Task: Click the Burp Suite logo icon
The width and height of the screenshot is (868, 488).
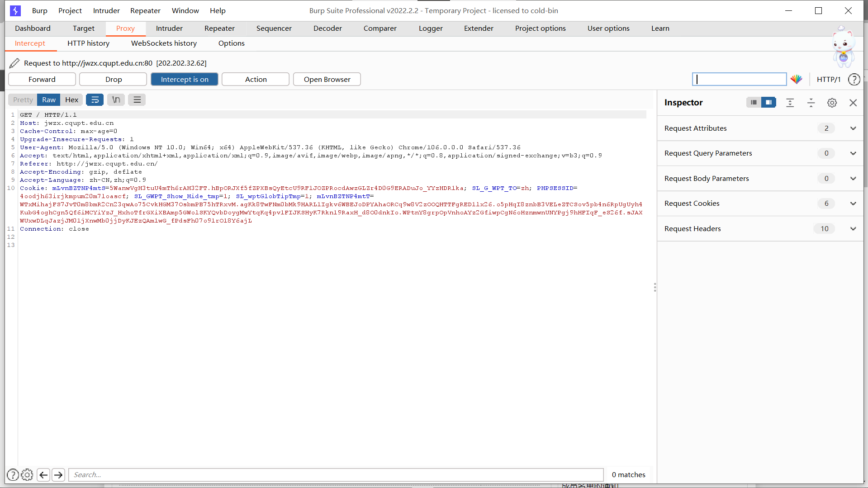Action: [x=15, y=10]
